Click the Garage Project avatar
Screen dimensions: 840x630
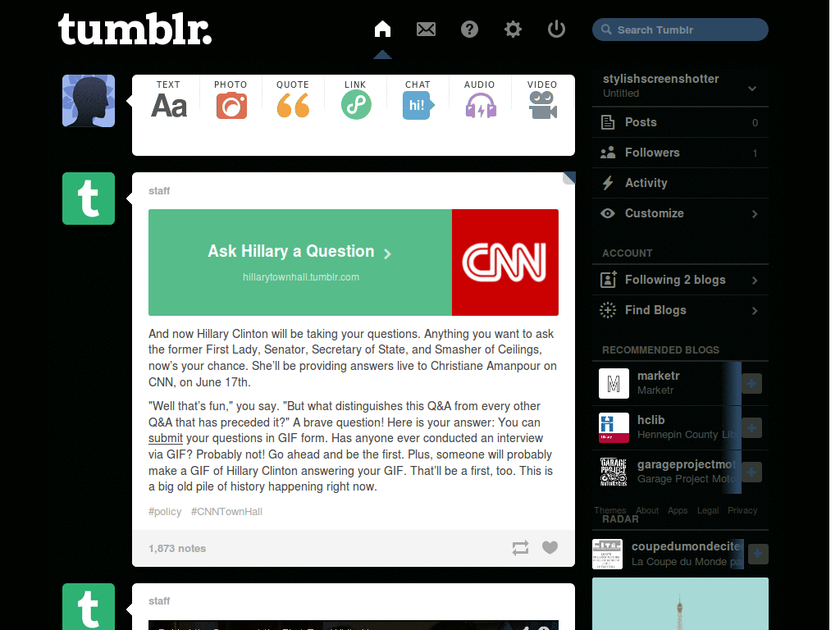pyautogui.click(x=614, y=472)
